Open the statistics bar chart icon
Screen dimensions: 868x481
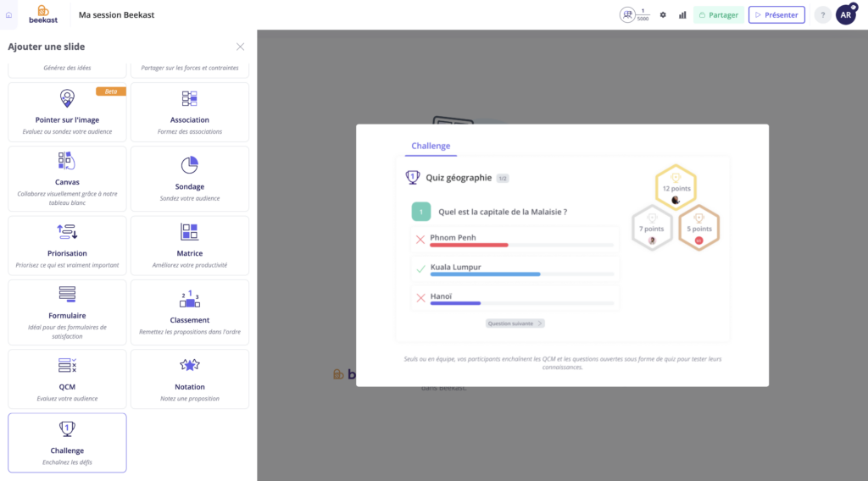[x=682, y=15]
